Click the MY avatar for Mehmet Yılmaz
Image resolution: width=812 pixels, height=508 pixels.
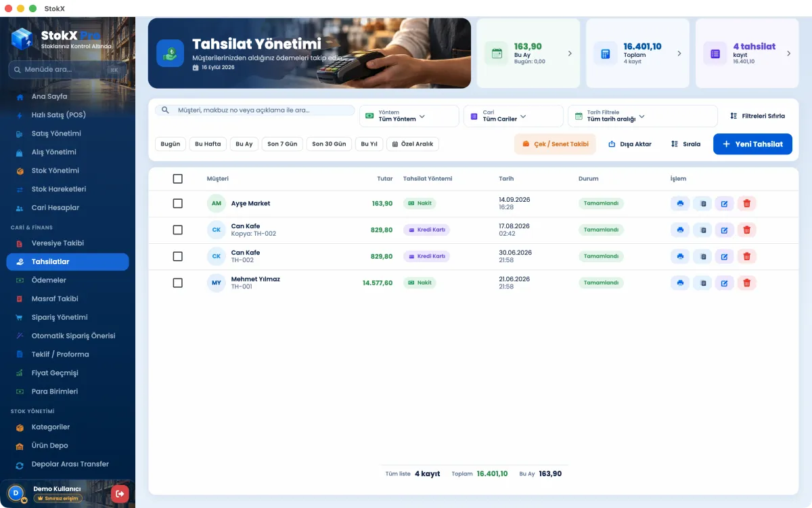tap(217, 282)
